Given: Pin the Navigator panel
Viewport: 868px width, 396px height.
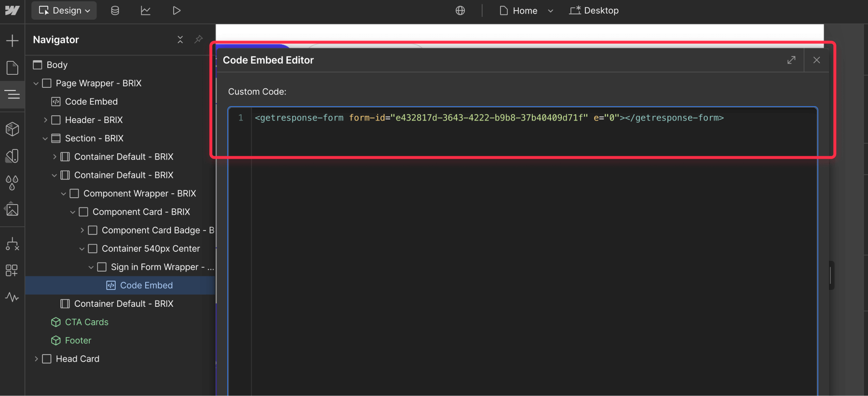Looking at the screenshot, I should pos(199,40).
